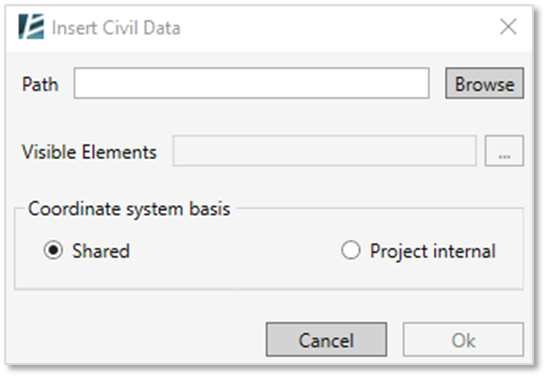Click the 'Visible Elements' label
The width and height of the screenshot is (547, 378).
click(89, 152)
